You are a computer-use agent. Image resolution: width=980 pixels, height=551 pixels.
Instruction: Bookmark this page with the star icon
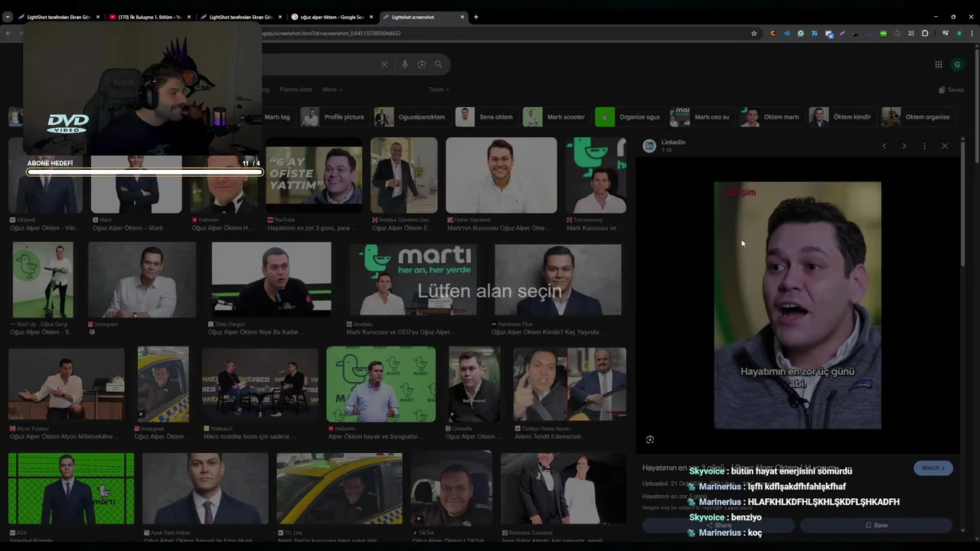754,34
